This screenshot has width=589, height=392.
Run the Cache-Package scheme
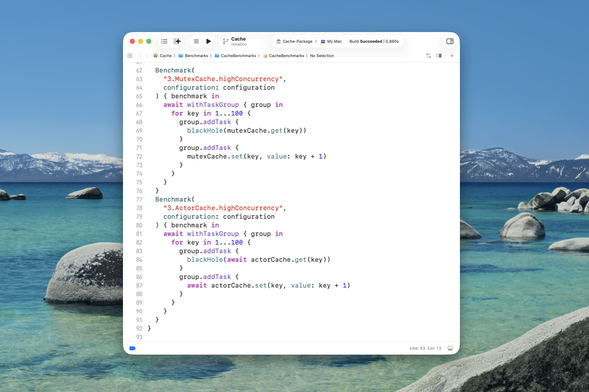[208, 41]
